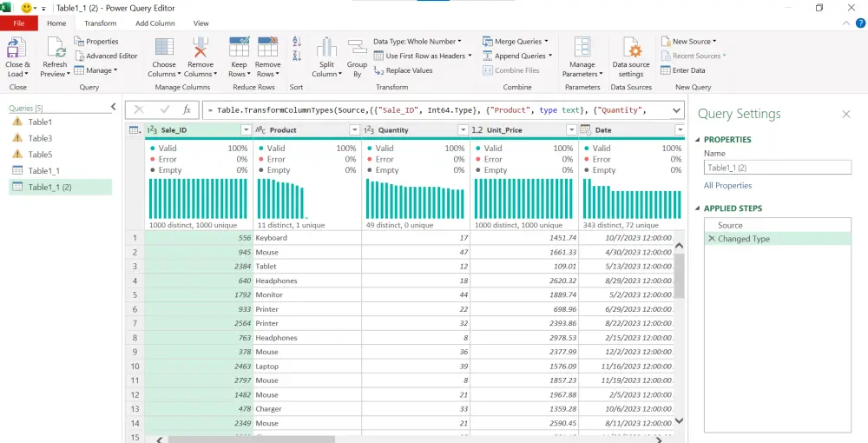Select the Table1_1 query
This screenshot has height=443, width=868.
(61, 170)
